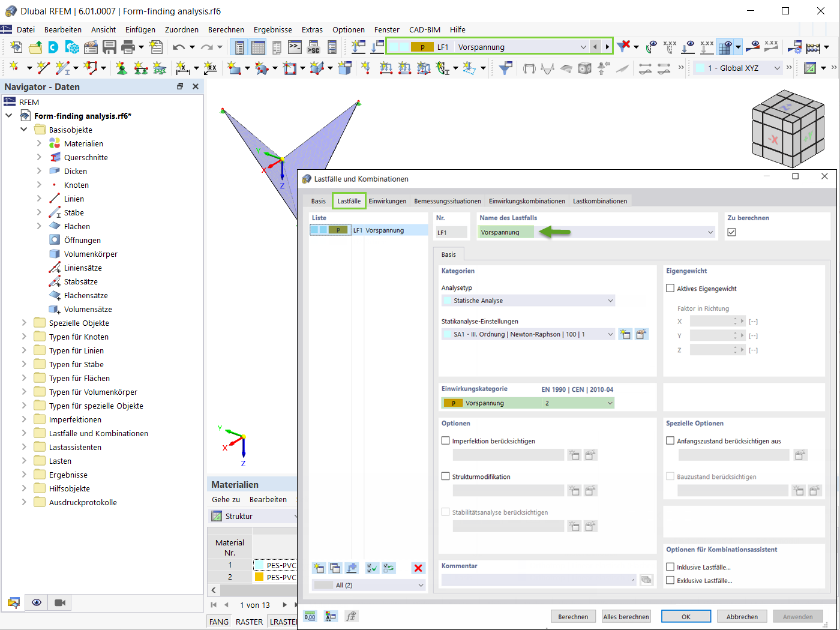Click the cyan swatch in material row 1
This screenshot has width=840, height=630.
point(259,565)
